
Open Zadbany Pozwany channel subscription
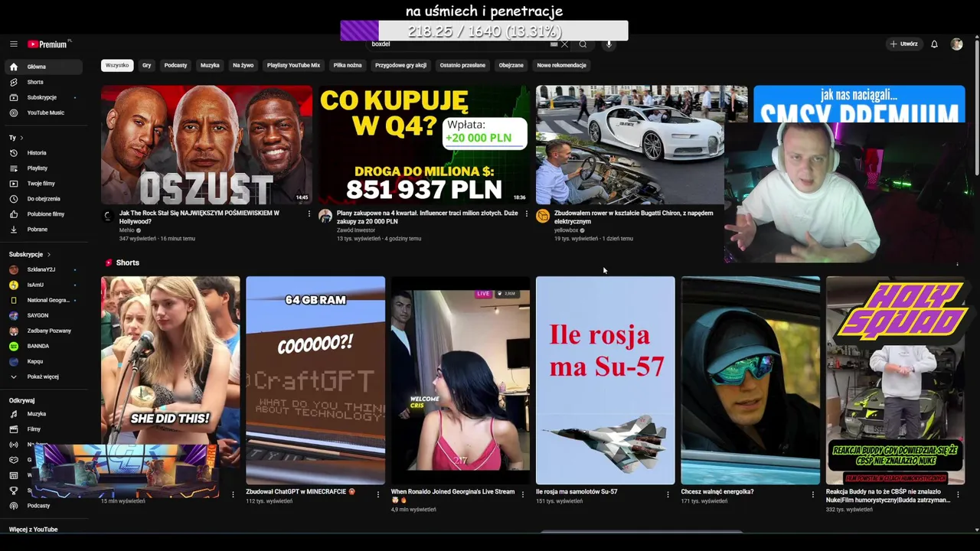48,331
